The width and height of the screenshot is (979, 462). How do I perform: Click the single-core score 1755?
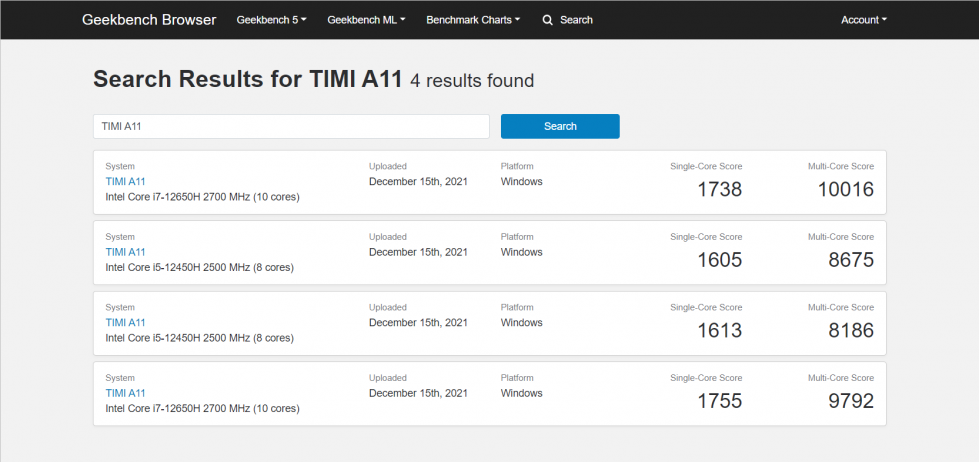click(x=719, y=401)
